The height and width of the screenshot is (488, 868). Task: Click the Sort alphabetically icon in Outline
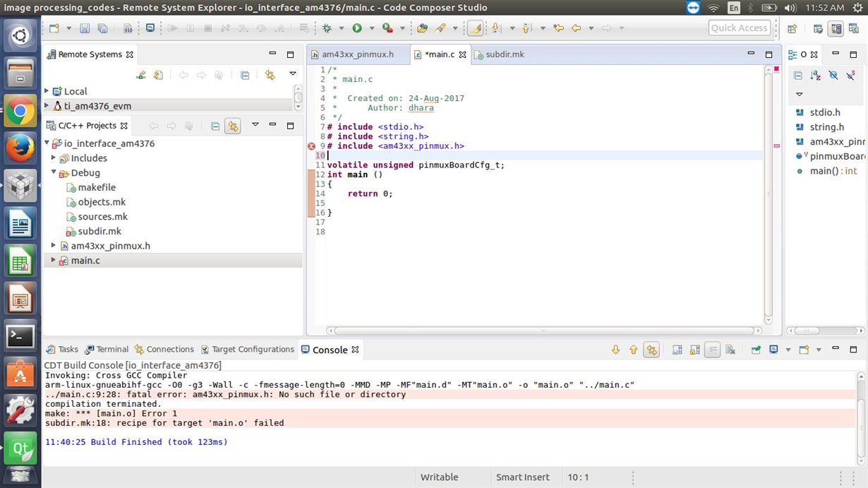tap(815, 76)
